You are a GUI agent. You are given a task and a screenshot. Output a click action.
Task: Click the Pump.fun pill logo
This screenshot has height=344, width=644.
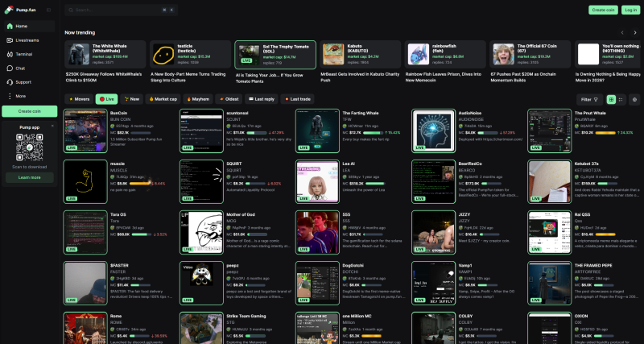(x=8, y=10)
